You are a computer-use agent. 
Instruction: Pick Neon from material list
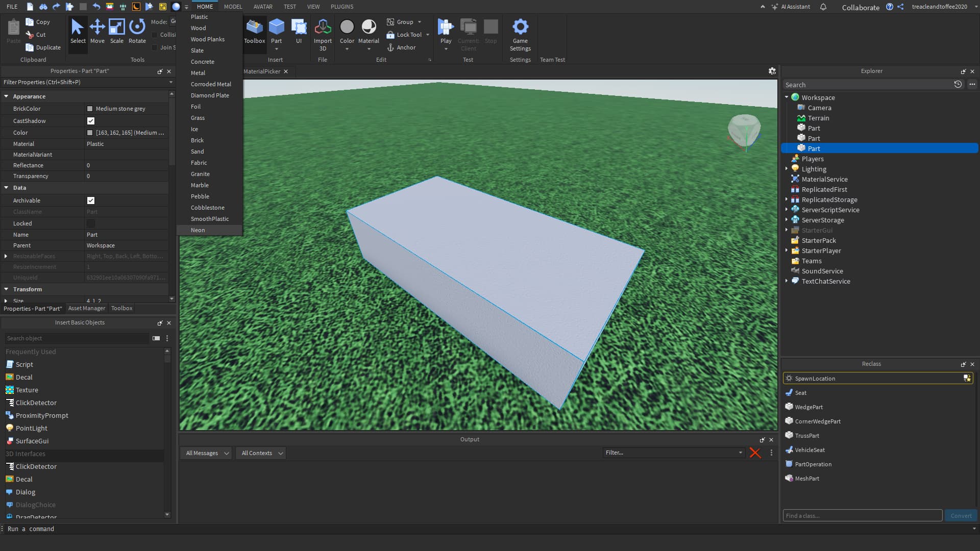click(x=198, y=230)
